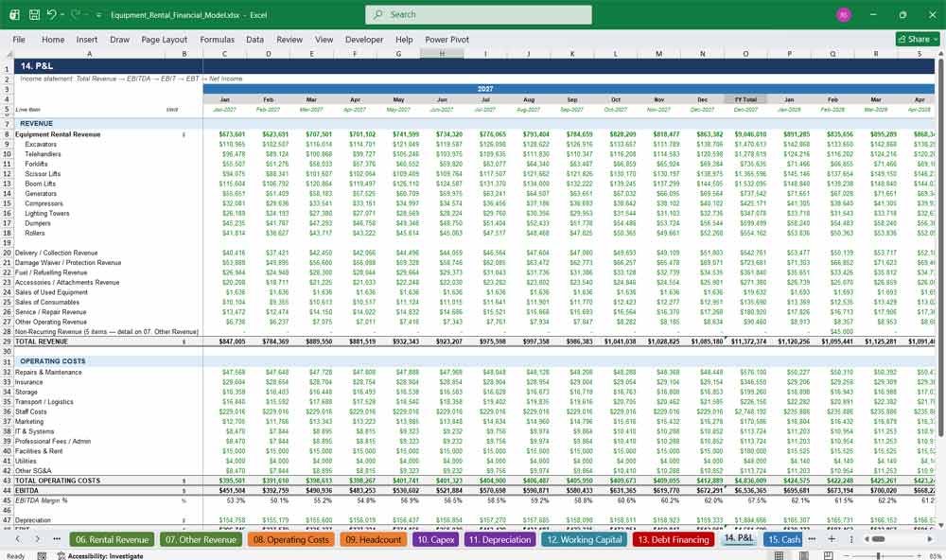Select column H header
The width and height of the screenshot is (946, 560).
pos(442,54)
